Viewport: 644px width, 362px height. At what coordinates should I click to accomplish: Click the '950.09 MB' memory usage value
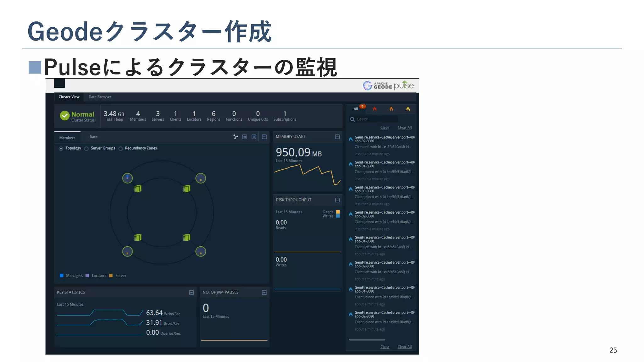point(299,153)
